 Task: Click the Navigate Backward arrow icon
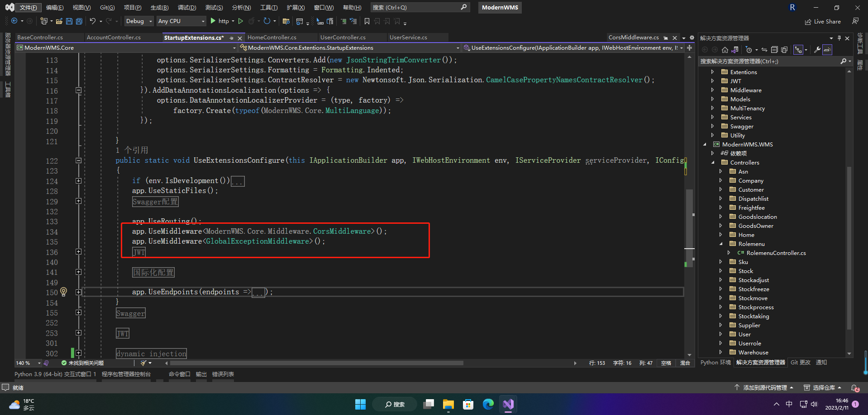14,21
